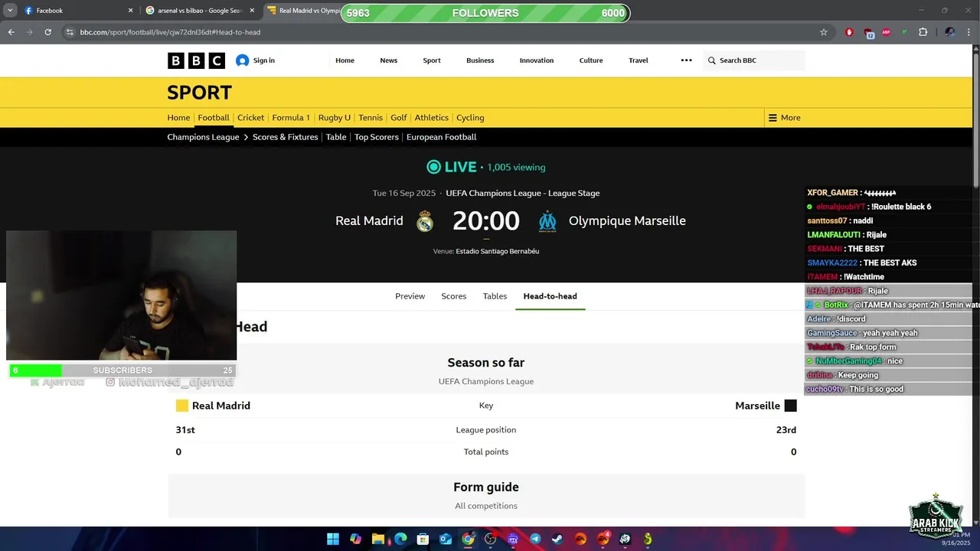Open the Tennis section
Screen dimensions: 980x551
(371, 118)
